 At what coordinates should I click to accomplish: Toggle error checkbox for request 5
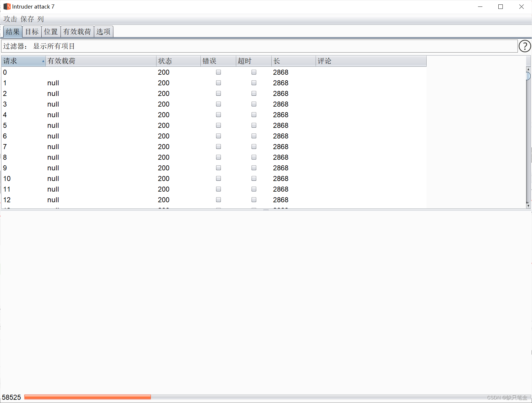218,125
